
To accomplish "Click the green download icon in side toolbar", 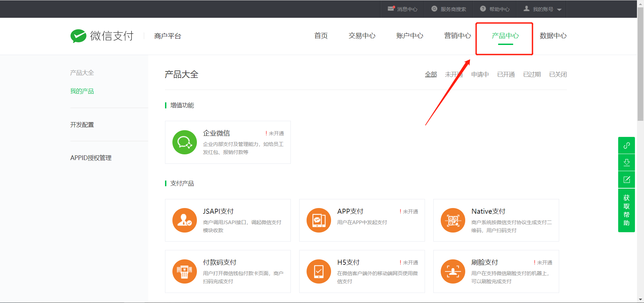I will click(627, 163).
